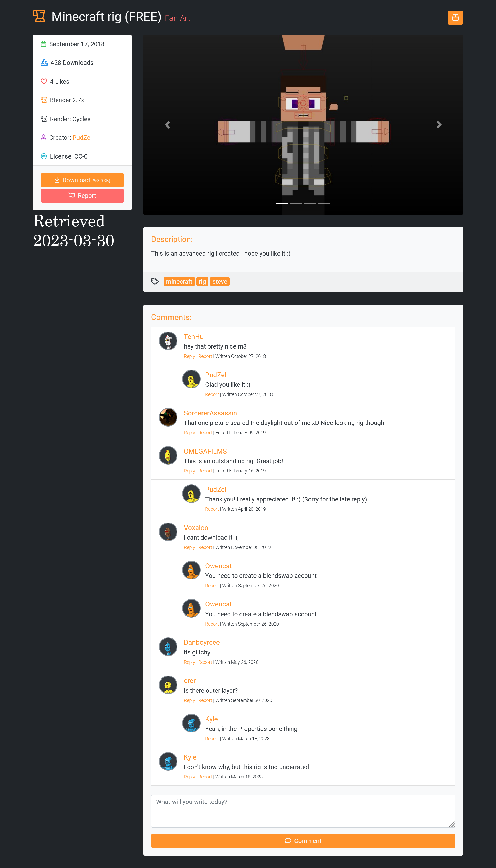The height and width of the screenshot is (868, 496).
Task: Advance to the next carousel image arrow
Action: pos(439,125)
